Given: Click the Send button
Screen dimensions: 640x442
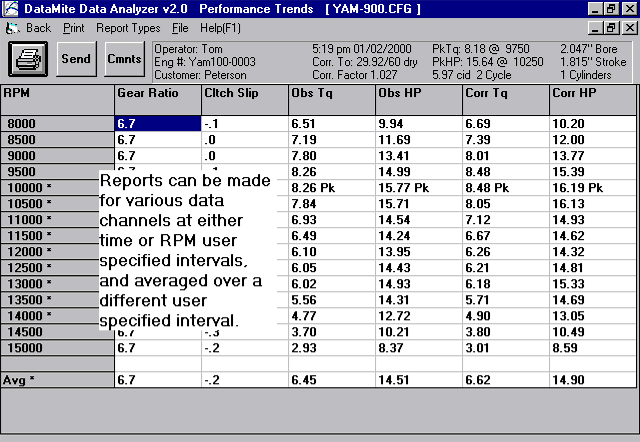Looking at the screenshot, I should pyautogui.click(x=76, y=59).
